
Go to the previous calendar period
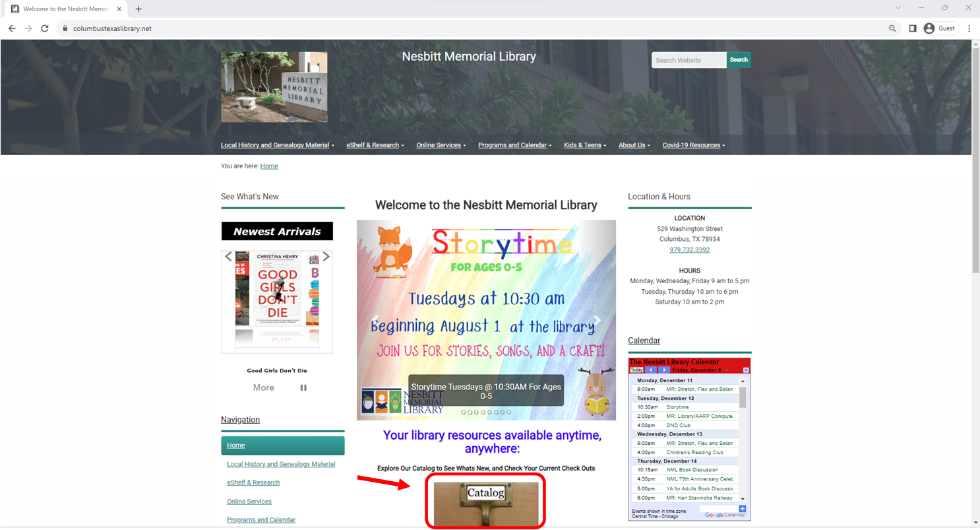[652, 370]
